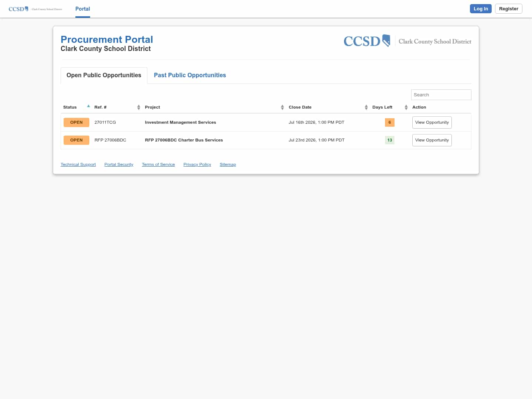The width and height of the screenshot is (532, 399).
Task: Click OPEN status badge for RFP 27006BDC
Action: (76, 140)
